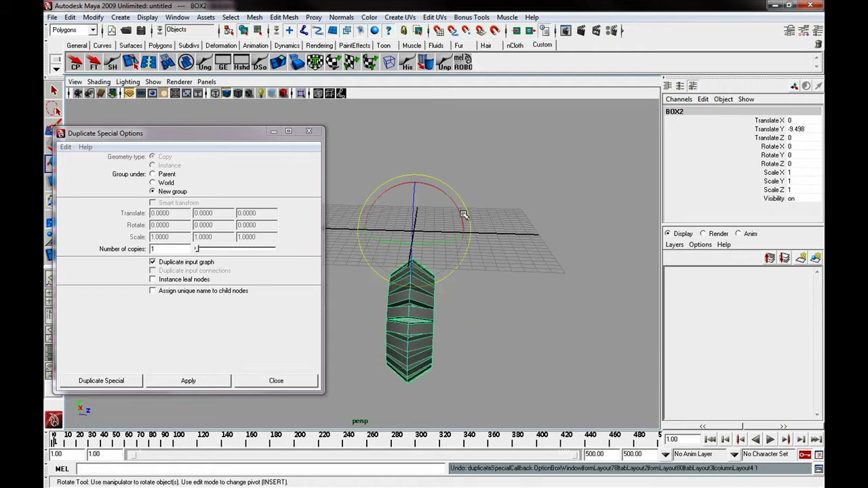Image resolution: width=868 pixels, height=488 pixels.
Task: Click the His shelf icon
Action: [x=407, y=63]
